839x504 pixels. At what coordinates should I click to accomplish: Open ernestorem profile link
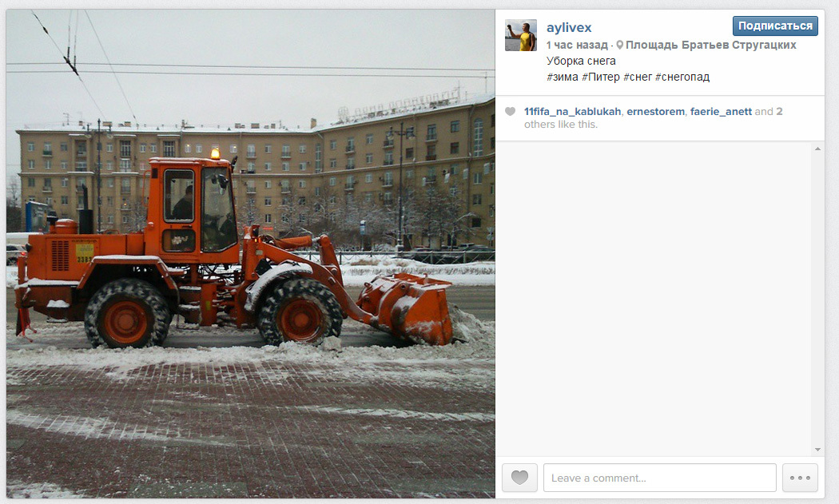pyautogui.click(x=655, y=111)
